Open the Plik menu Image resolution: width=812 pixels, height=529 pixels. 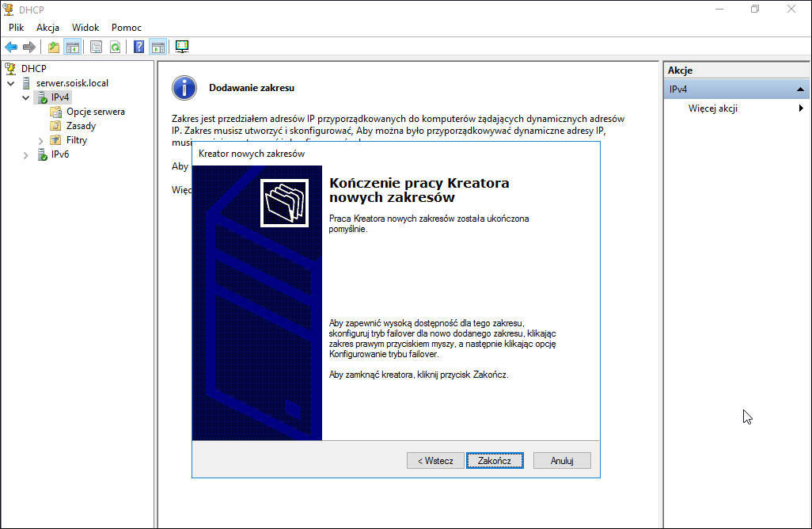[x=17, y=28]
